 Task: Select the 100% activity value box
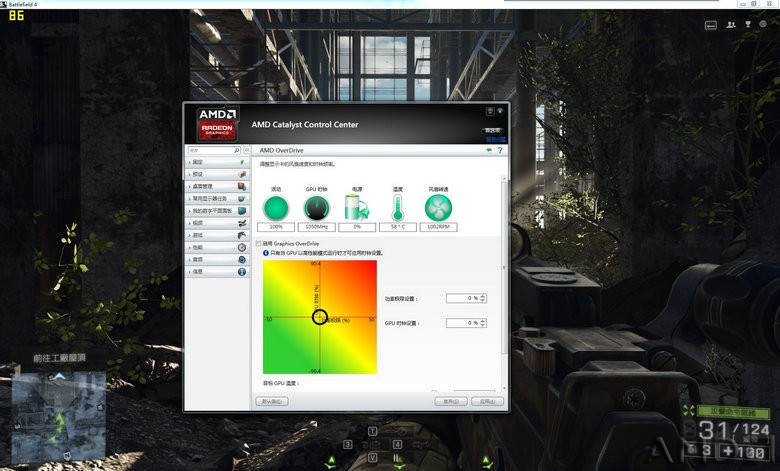click(x=276, y=227)
